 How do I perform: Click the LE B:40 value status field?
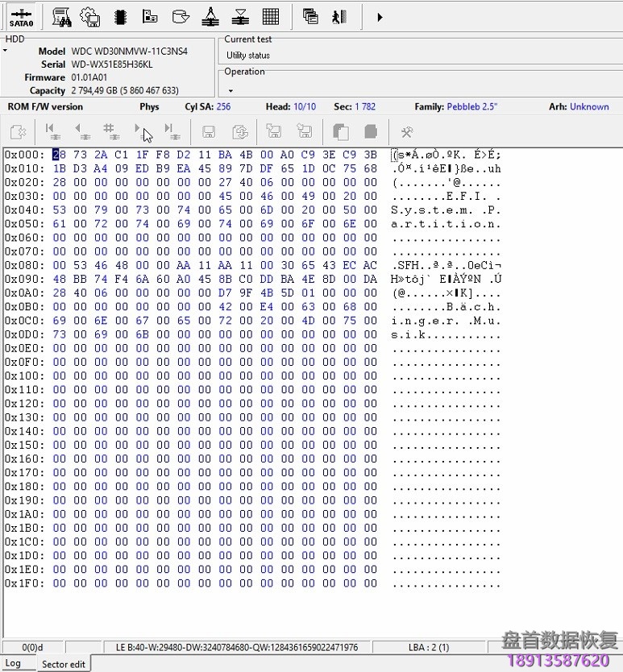(237, 647)
